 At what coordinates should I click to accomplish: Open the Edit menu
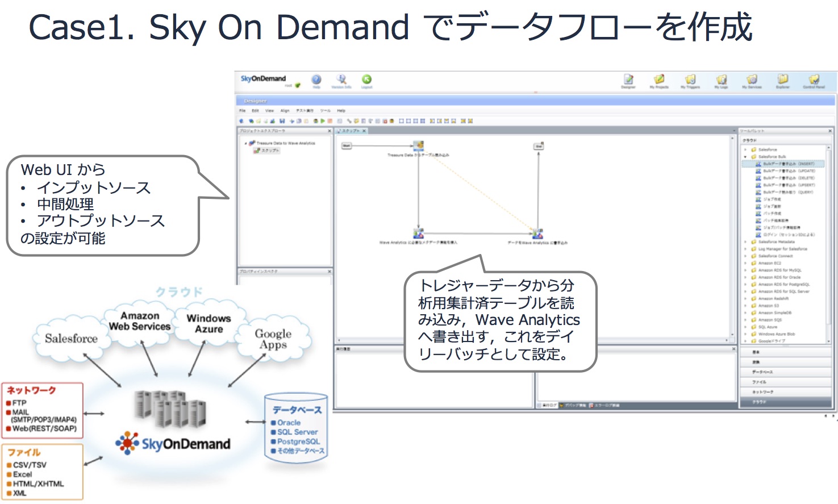256,111
